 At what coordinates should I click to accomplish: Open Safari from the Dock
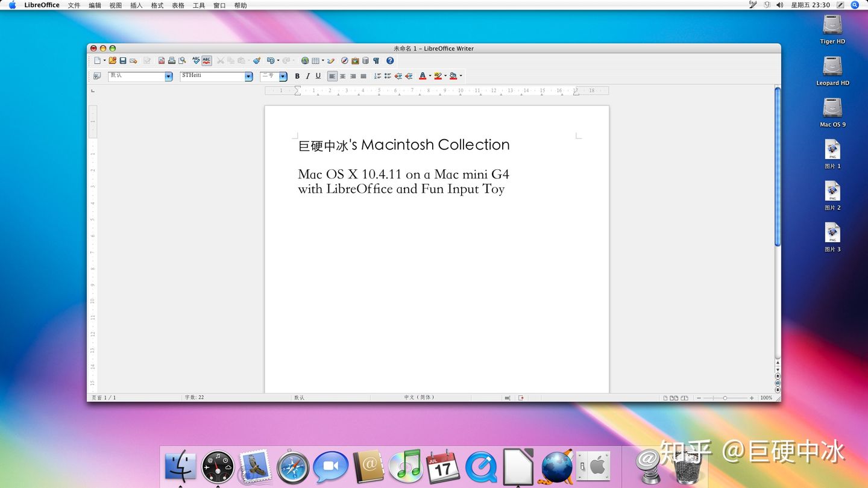(293, 468)
